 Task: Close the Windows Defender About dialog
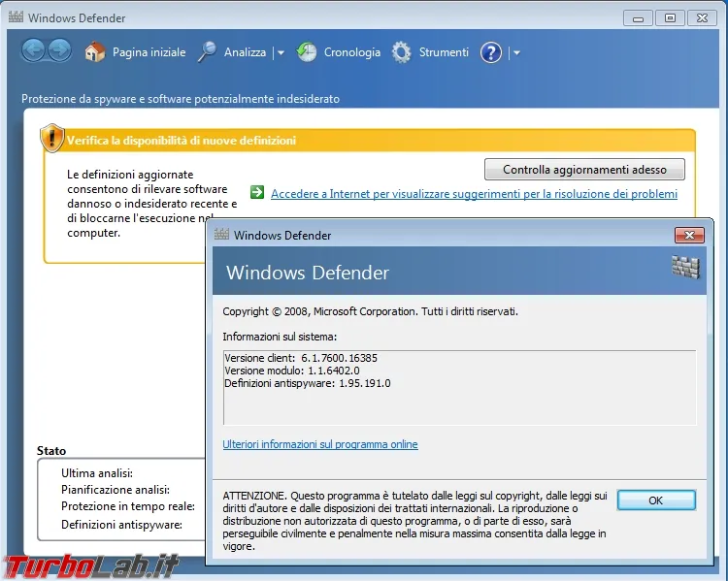689,236
